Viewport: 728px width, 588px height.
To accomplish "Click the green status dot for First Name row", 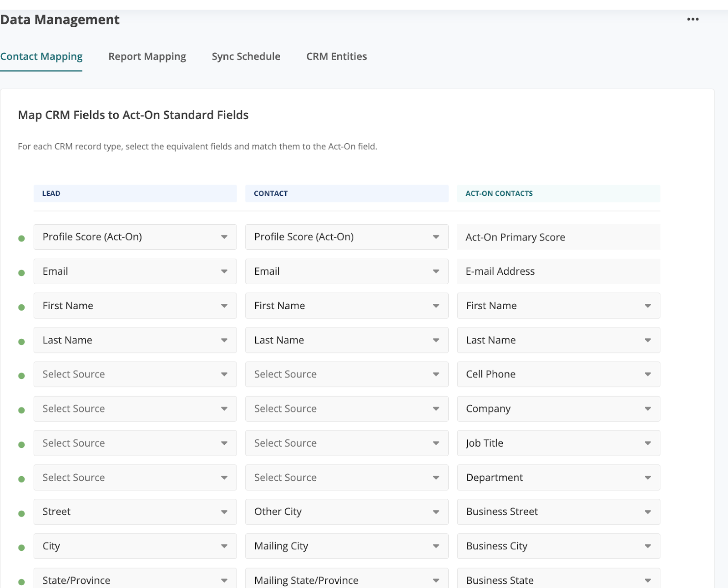I will [x=21, y=307].
